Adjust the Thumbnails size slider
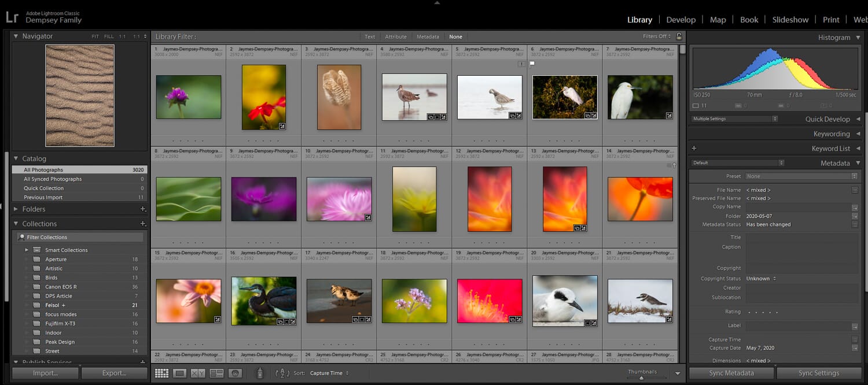The height and width of the screenshot is (385, 868). click(x=641, y=378)
